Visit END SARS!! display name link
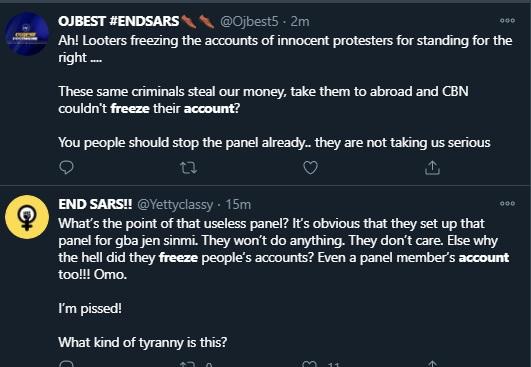Screen dimensions: 531x367 [95, 204]
